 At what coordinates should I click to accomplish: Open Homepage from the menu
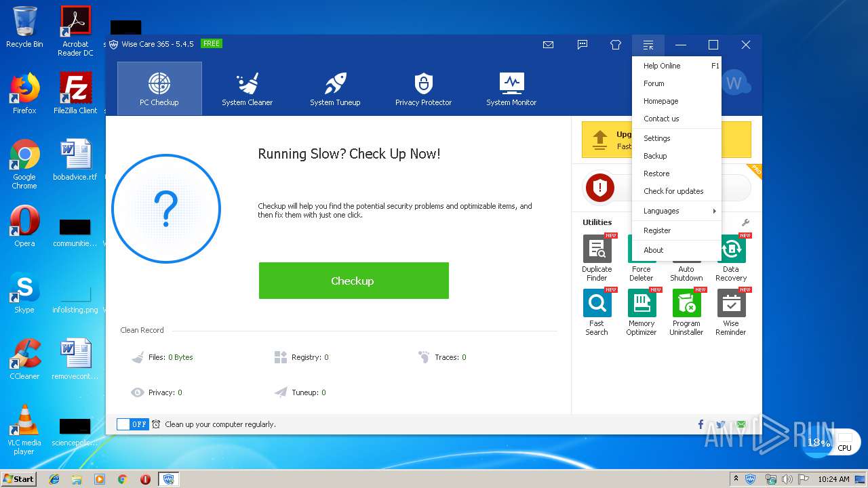[x=677, y=101]
